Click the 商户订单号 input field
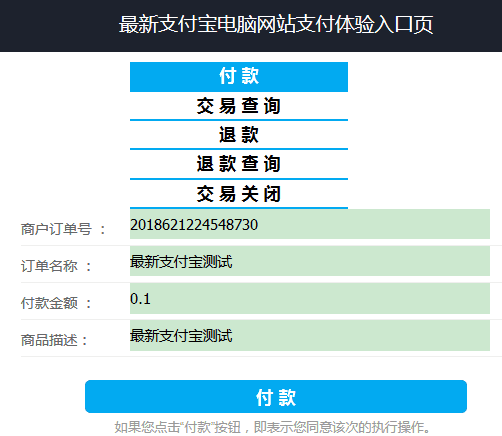 click(x=310, y=224)
